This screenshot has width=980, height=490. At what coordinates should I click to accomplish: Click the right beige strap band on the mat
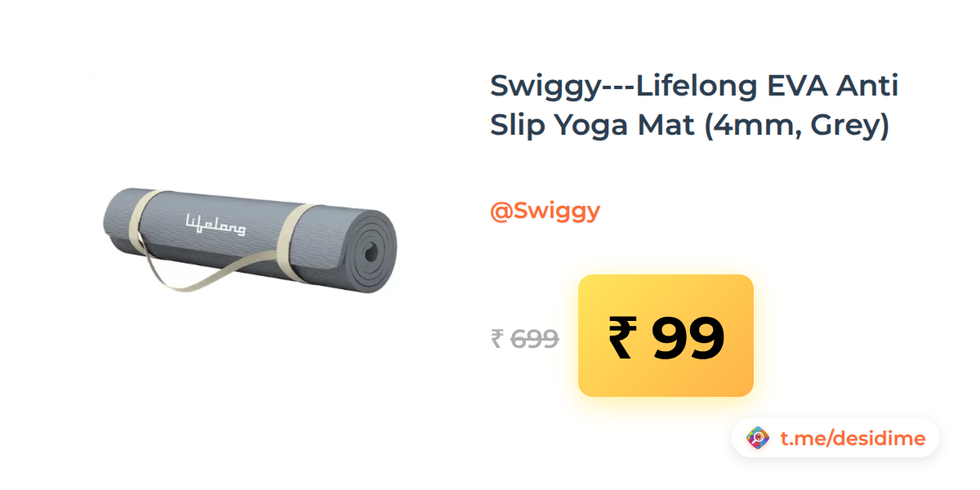tap(288, 237)
